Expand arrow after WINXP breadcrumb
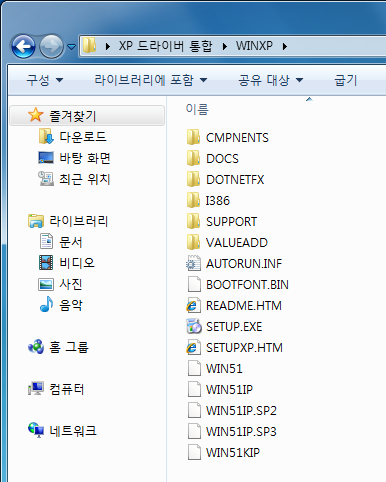386x482 pixels. [285, 46]
